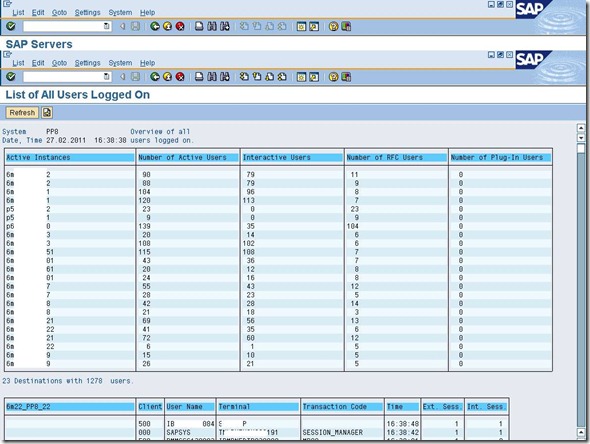This screenshot has width=590, height=444.
Task: Click green Enter checkmark in Users Logged On window
Action: point(11,77)
